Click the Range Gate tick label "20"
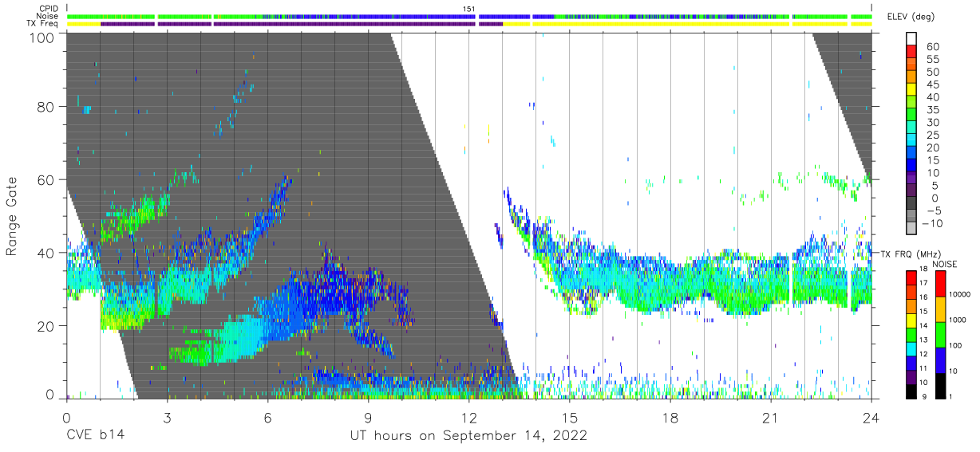This screenshot has height=452, width=980. tap(46, 324)
